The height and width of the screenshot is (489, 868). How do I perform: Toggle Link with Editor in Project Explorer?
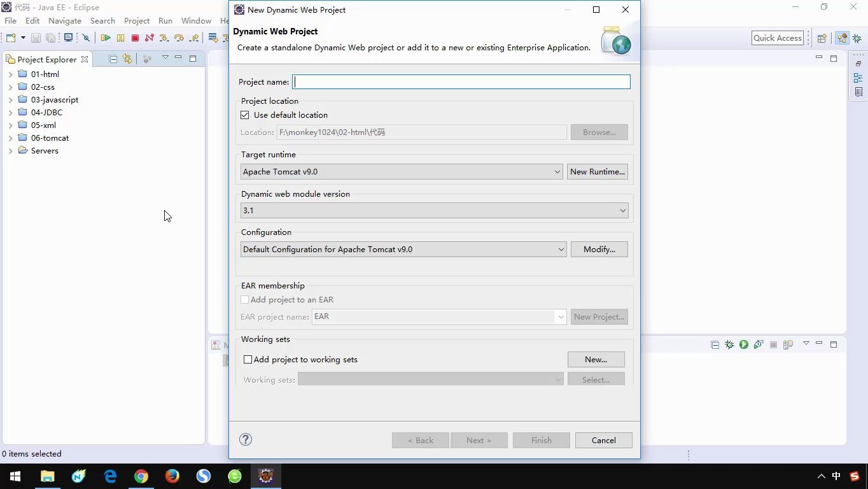click(127, 59)
